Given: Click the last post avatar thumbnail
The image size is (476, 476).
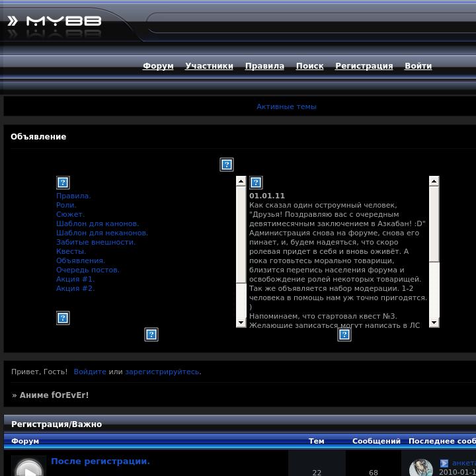Looking at the screenshot, I should (420, 467).
